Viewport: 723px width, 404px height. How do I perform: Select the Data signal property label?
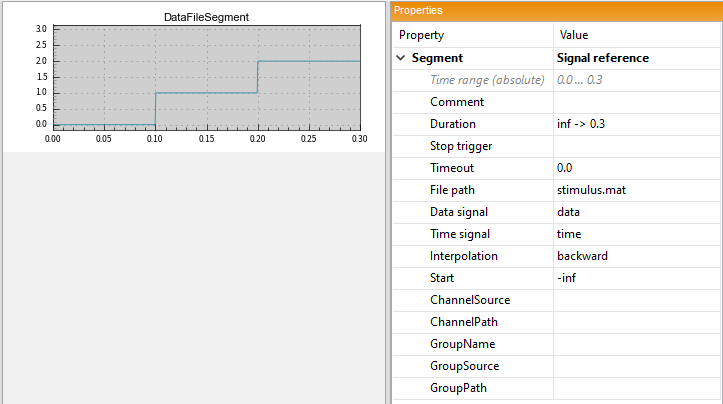click(x=459, y=212)
